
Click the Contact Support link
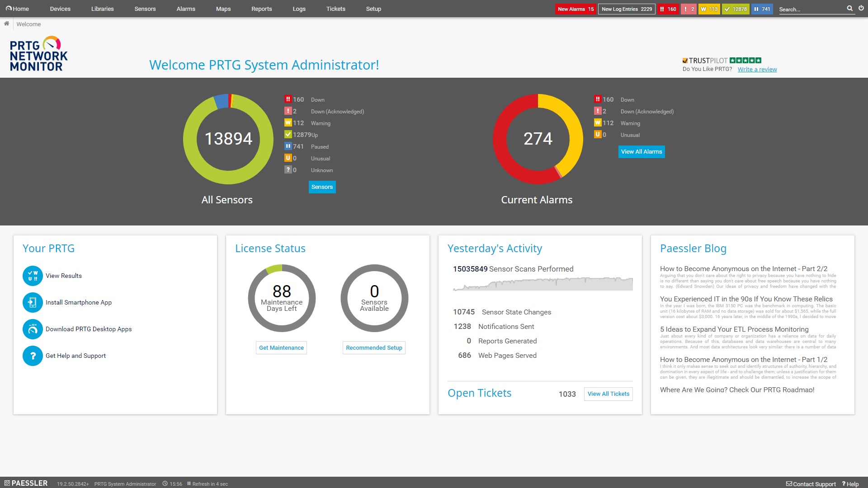(x=811, y=484)
